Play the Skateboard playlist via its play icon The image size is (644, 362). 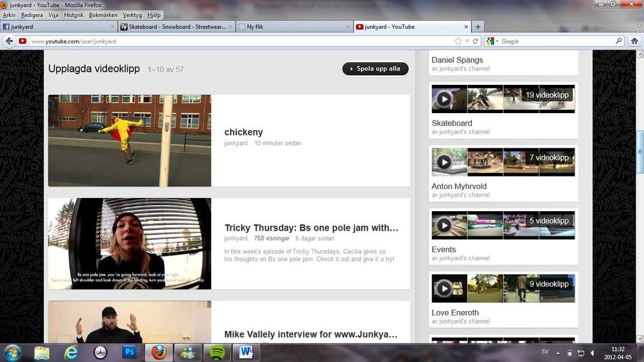click(444, 99)
